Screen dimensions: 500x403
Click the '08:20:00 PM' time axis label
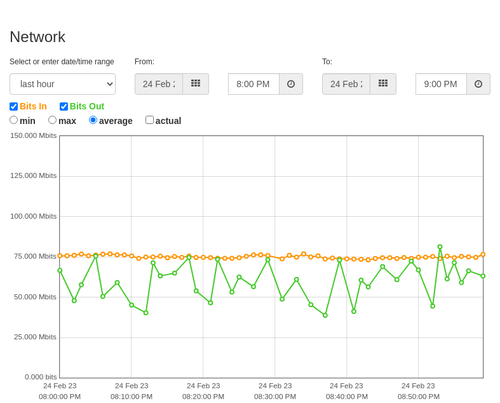tap(203, 397)
